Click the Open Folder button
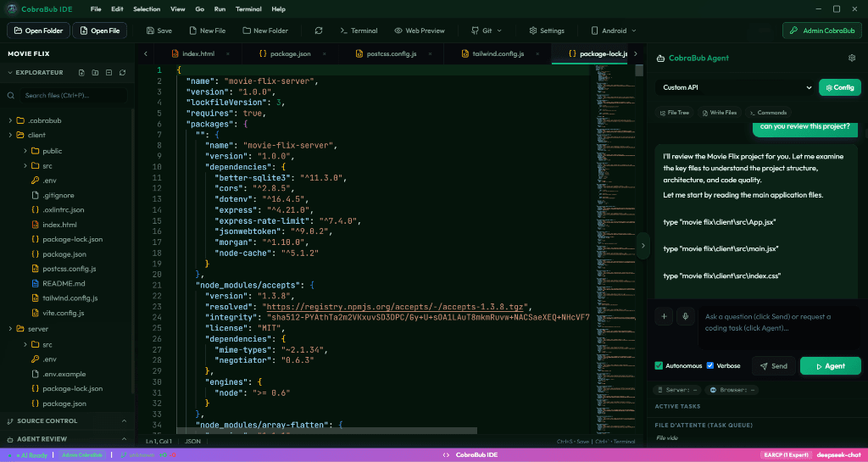Screen dimensions: 868x462 (39, 31)
